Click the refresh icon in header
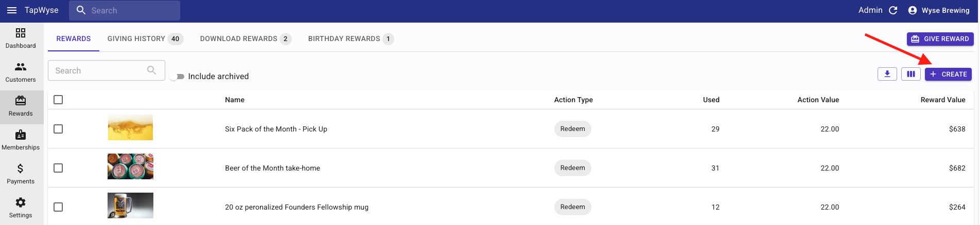 point(894,10)
